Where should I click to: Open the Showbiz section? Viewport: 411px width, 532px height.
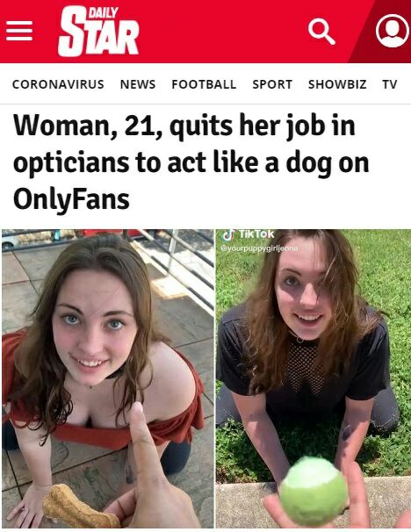point(337,84)
